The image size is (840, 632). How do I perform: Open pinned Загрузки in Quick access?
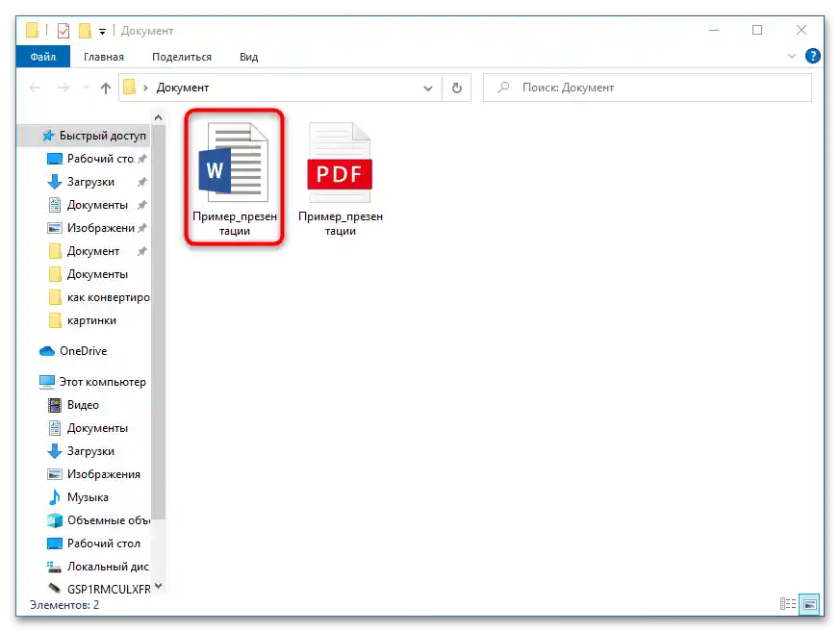(x=96, y=182)
